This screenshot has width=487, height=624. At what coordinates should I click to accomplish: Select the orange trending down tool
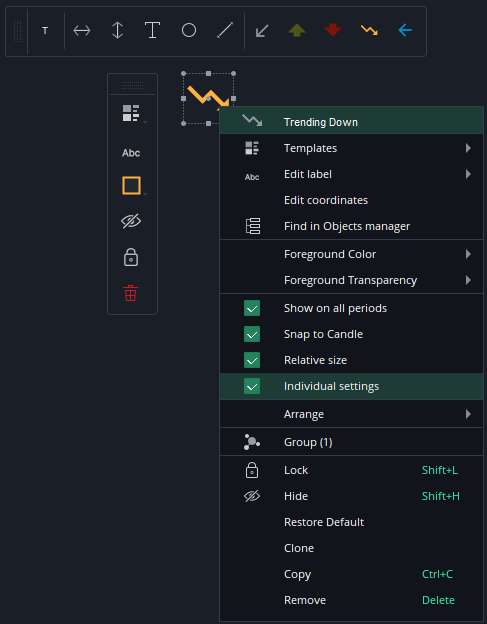coord(369,30)
